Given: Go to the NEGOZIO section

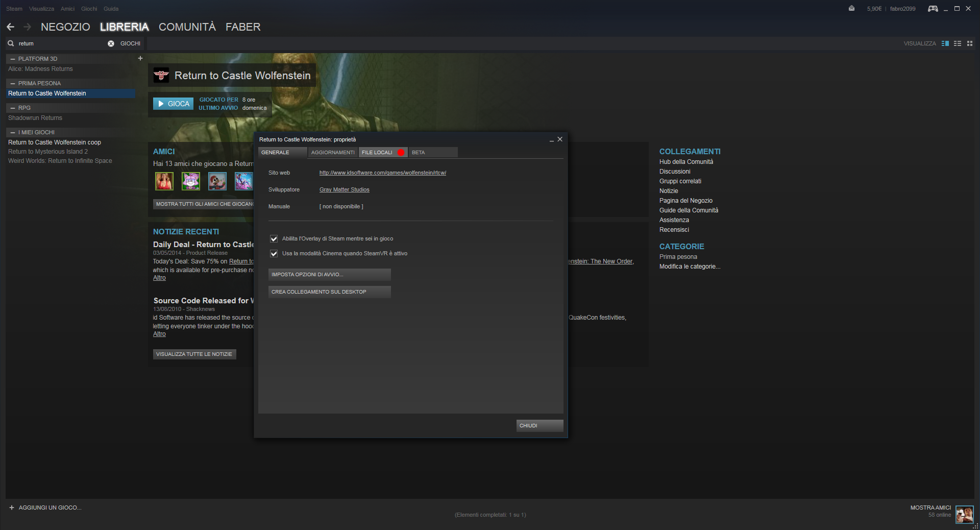Looking at the screenshot, I should pyautogui.click(x=65, y=27).
